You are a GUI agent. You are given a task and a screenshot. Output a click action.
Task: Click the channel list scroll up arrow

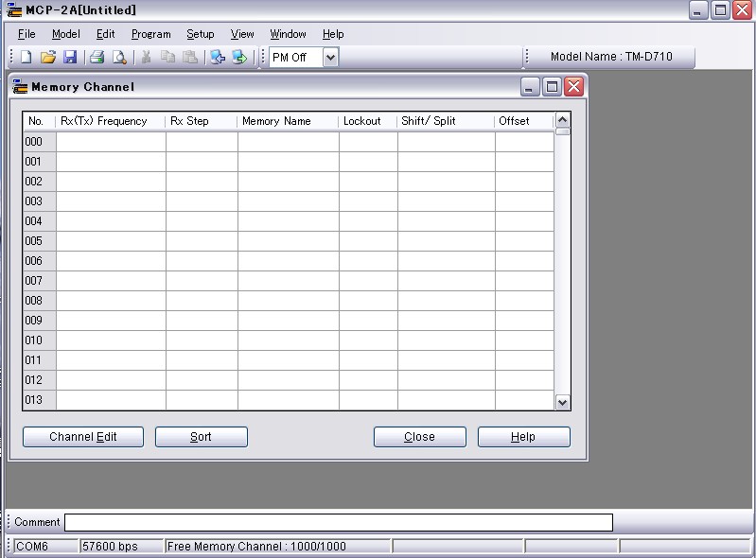(563, 119)
